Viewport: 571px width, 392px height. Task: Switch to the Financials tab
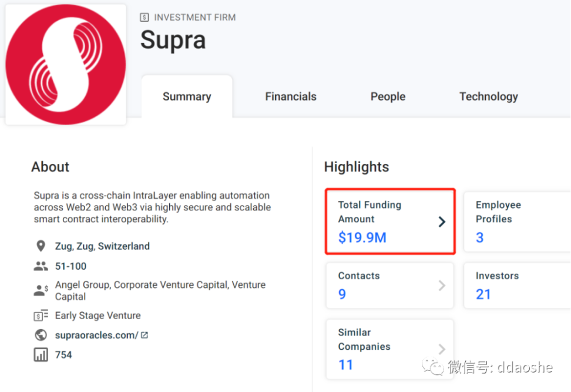291,96
